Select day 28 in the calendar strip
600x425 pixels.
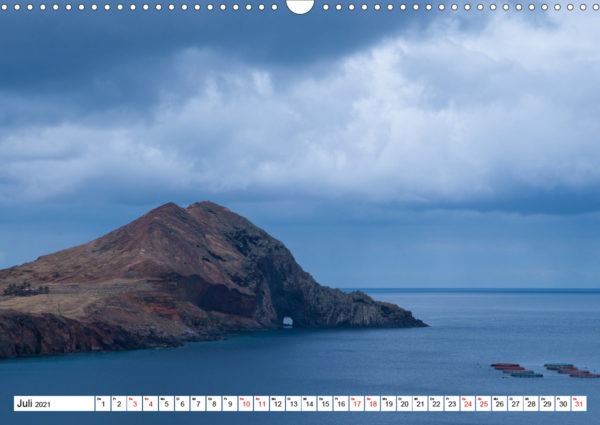(531, 404)
